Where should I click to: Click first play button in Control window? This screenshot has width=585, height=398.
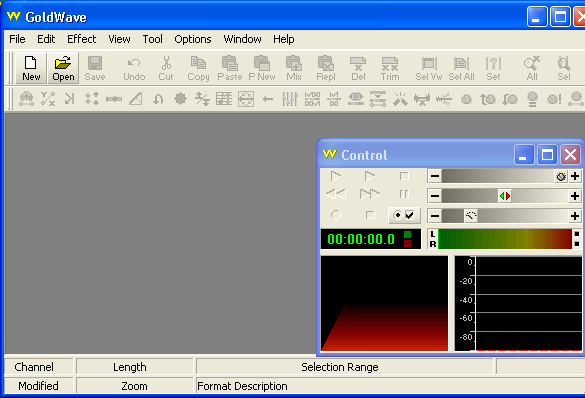click(336, 176)
